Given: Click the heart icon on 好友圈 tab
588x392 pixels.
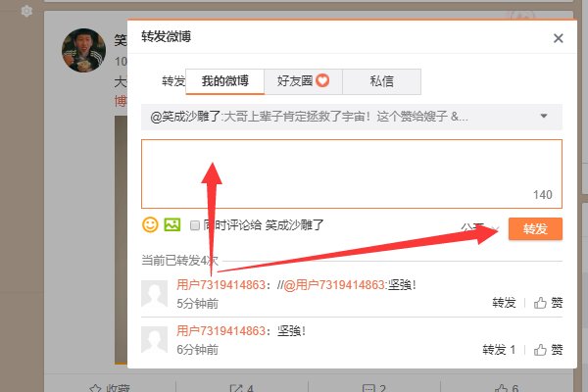Looking at the screenshot, I should [x=322, y=80].
